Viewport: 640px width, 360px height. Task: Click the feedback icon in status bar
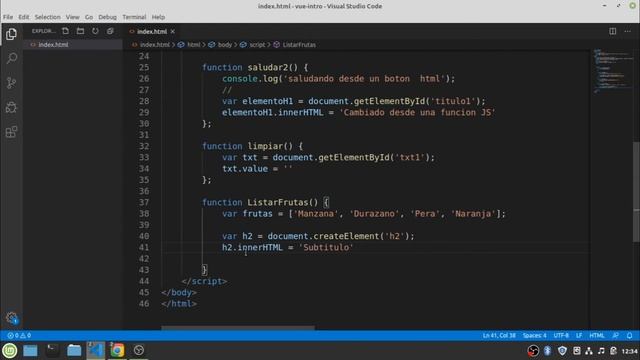tap(616, 336)
